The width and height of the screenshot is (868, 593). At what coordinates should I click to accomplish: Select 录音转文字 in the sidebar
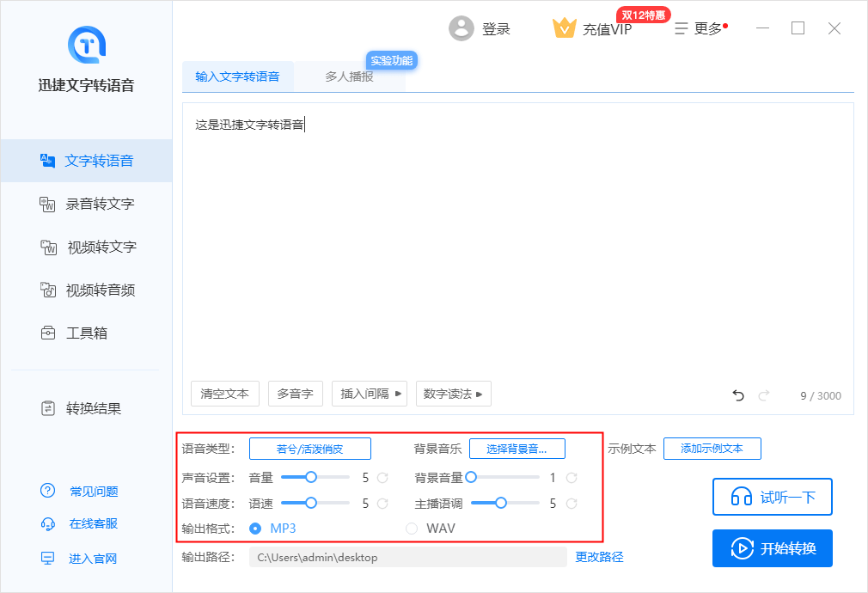pos(85,204)
